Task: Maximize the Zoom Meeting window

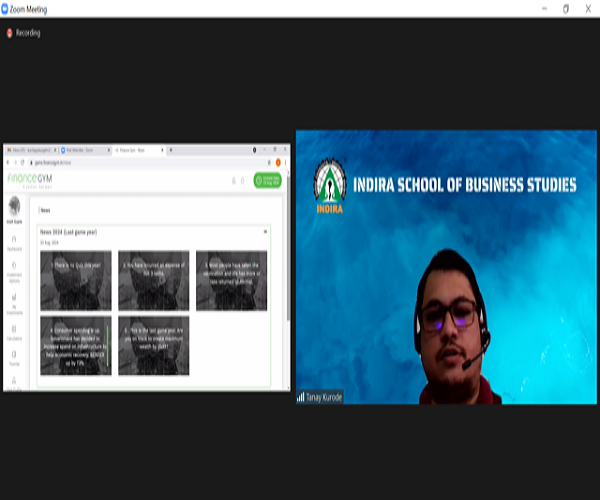Action: pyautogui.click(x=566, y=9)
